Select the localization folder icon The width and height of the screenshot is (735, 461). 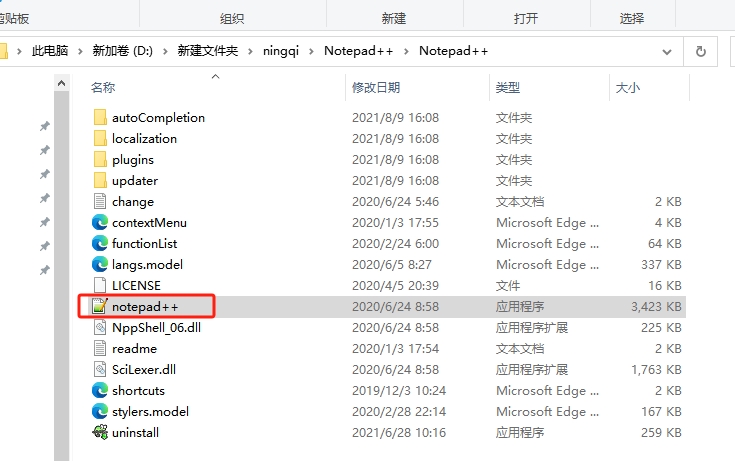click(100, 138)
